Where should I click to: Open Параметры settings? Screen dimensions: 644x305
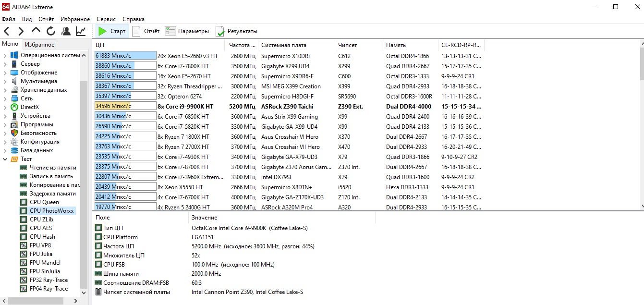[x=187, y=31]
